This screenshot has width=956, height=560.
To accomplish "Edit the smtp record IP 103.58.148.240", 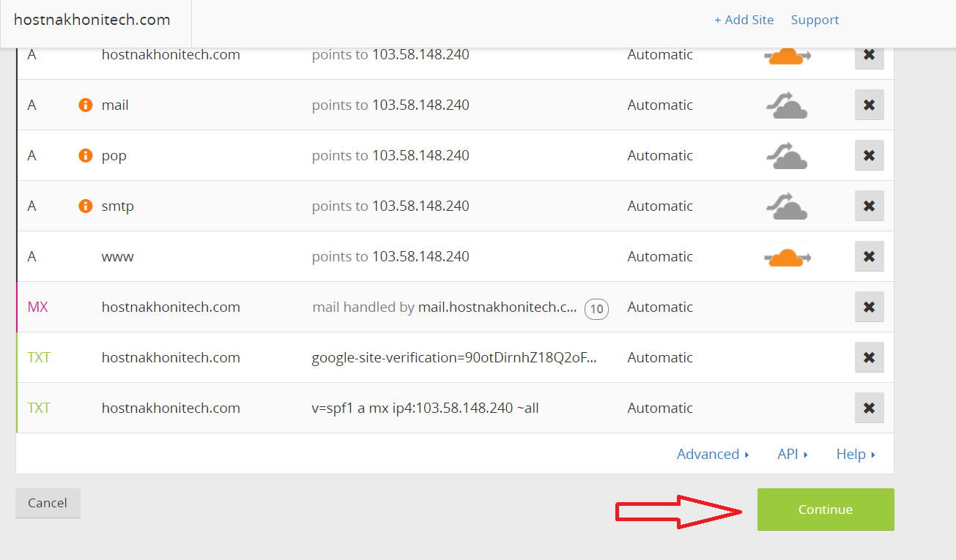I will 420,206.
